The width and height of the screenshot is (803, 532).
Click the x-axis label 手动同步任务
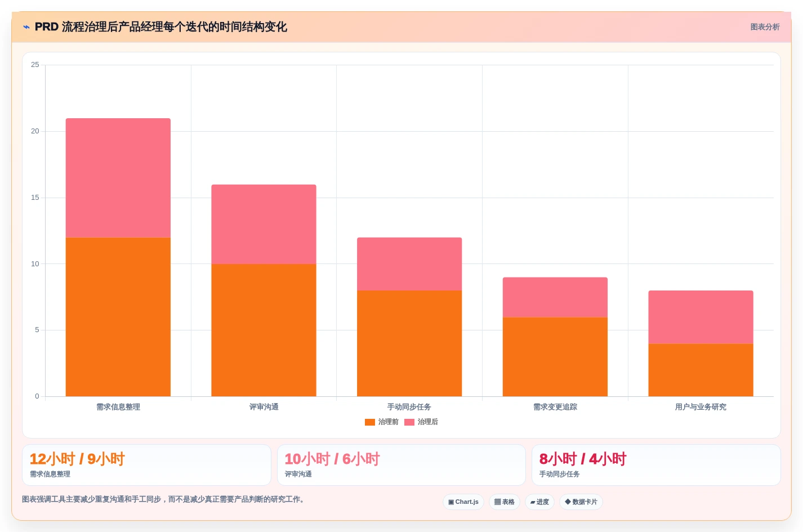(x=409, y=407)
